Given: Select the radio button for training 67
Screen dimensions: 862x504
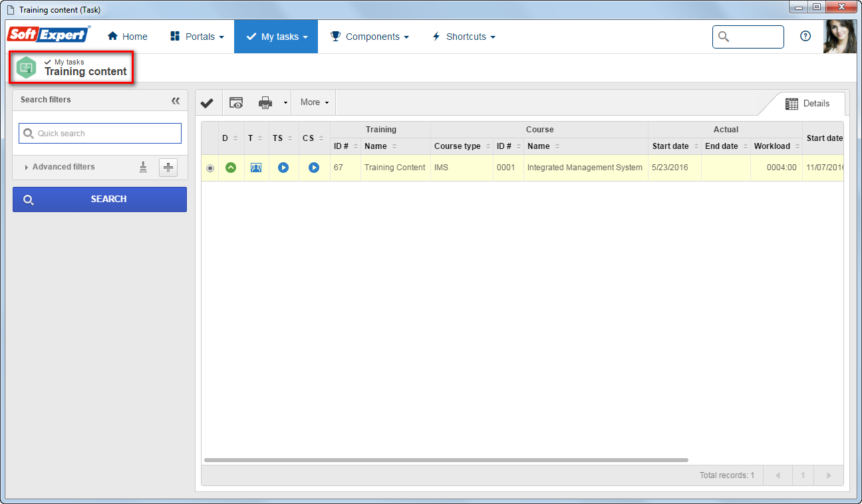Looking at the screenshot, I should (x=210, y=168).
